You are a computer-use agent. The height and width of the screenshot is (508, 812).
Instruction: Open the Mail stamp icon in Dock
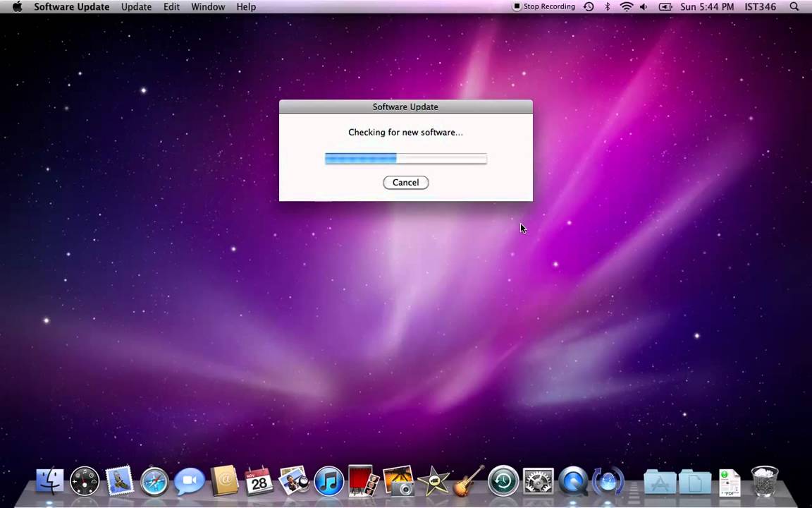pos(120,480)
